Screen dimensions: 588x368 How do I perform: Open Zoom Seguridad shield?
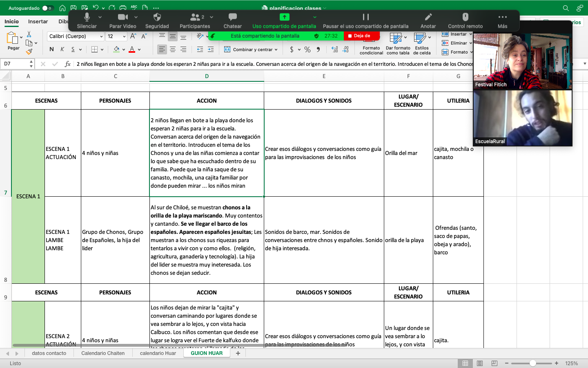tap(157, 21)
